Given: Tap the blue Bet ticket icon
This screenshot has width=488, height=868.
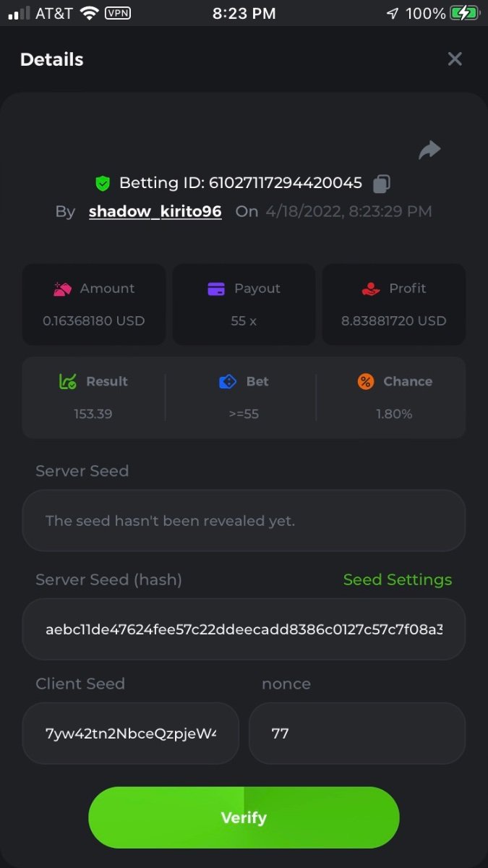Looking at the screenshot, I should [228, 381].
